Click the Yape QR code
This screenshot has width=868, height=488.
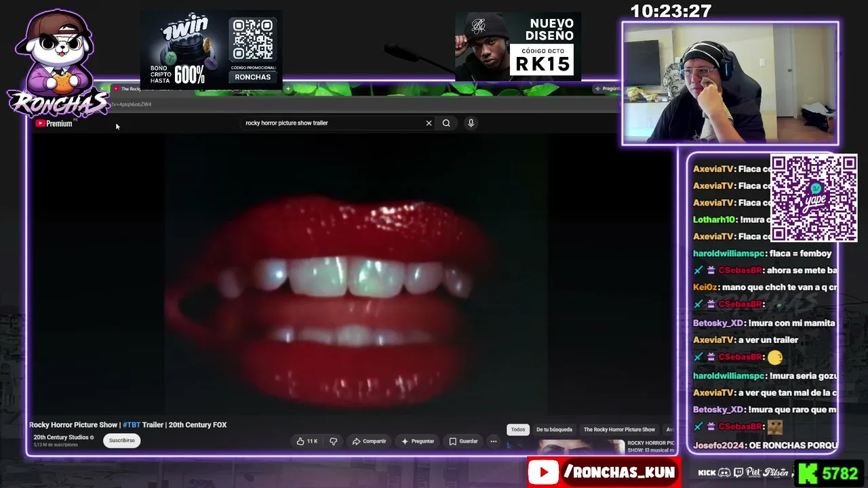pyautogui.click(x=814, y=198)
